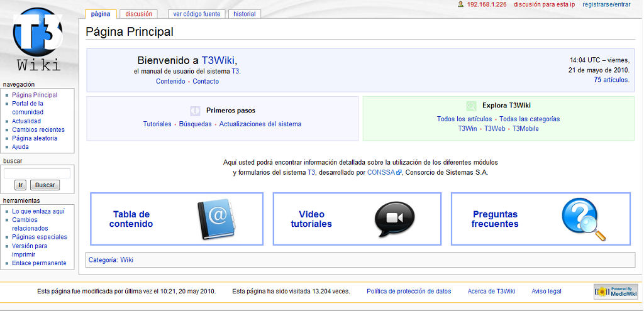The height and width of the screenshot is (311, 644).
Task: Open the Contacto link
Action: [x=206, y=81]
